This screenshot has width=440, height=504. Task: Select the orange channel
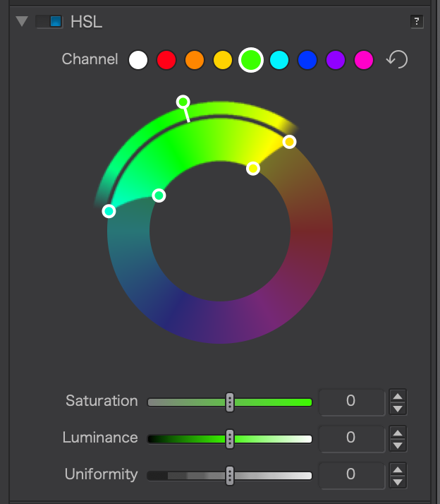[x=195, y=60]
